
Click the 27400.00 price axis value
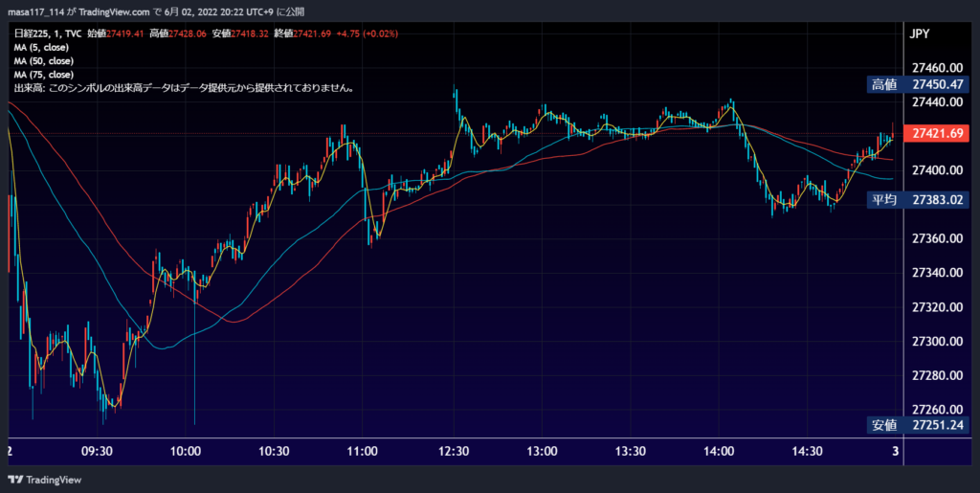pyautogui.click(x=937, y=170)
